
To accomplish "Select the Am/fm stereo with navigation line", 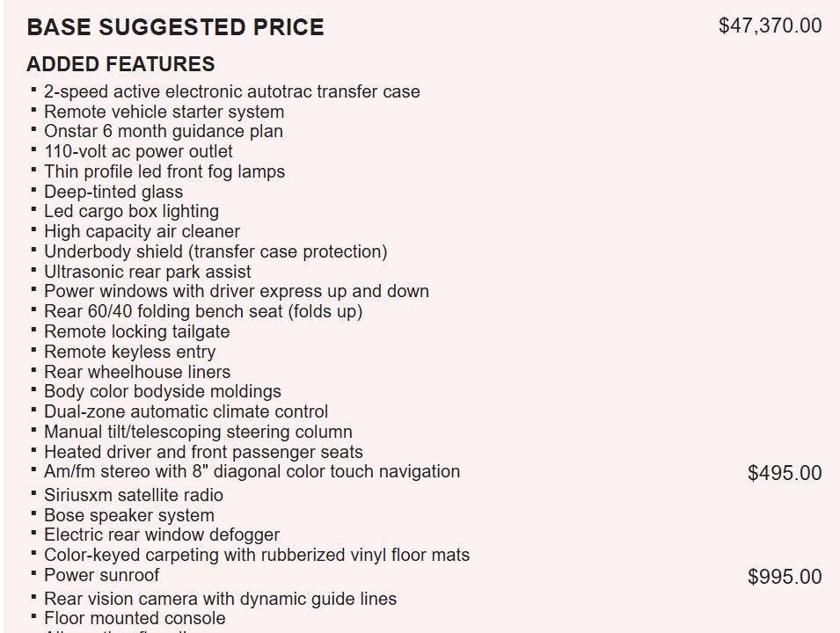I will click(252, 471).
